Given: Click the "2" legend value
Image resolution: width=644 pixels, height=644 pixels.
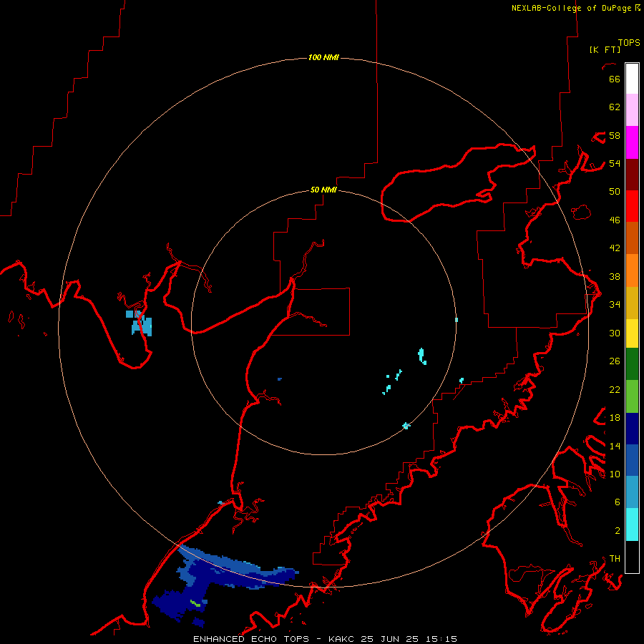Looking at the screenshot, I should pyautogui.click(x=618, y=531).
